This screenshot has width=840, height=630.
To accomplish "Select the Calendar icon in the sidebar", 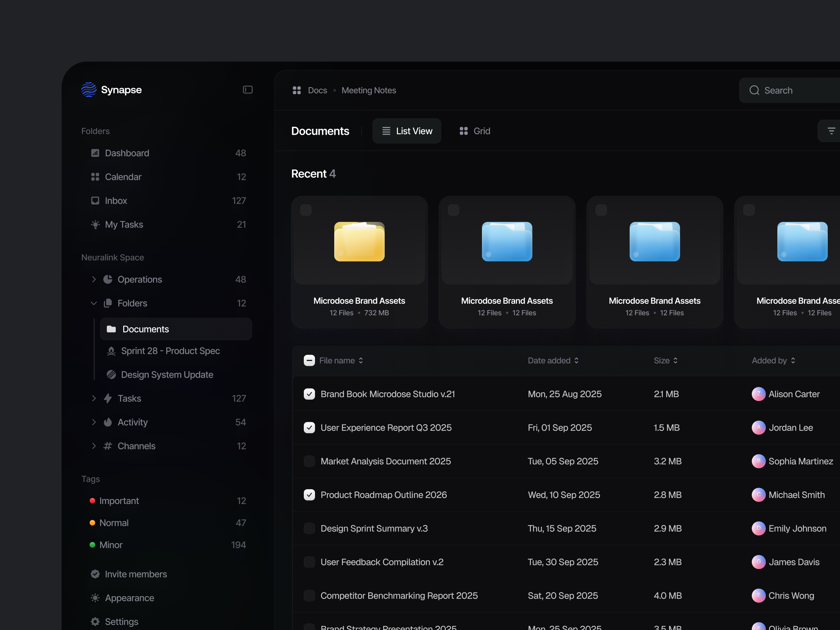I will pos(94,177).
